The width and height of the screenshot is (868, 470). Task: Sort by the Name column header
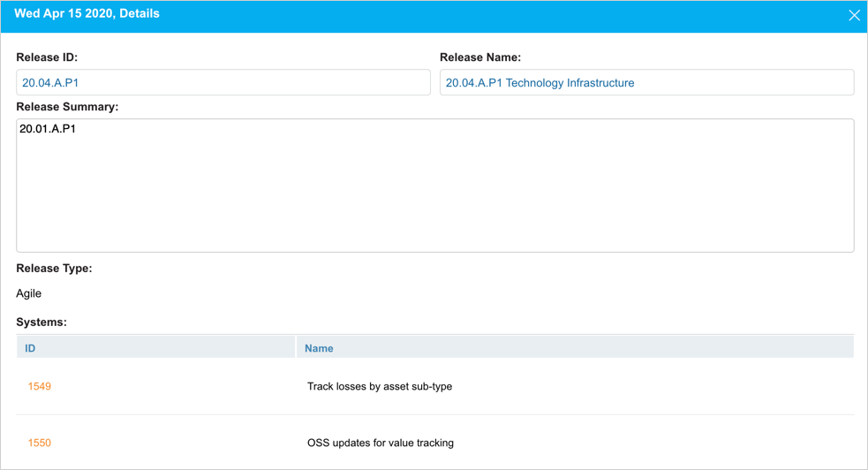point(319,348)
